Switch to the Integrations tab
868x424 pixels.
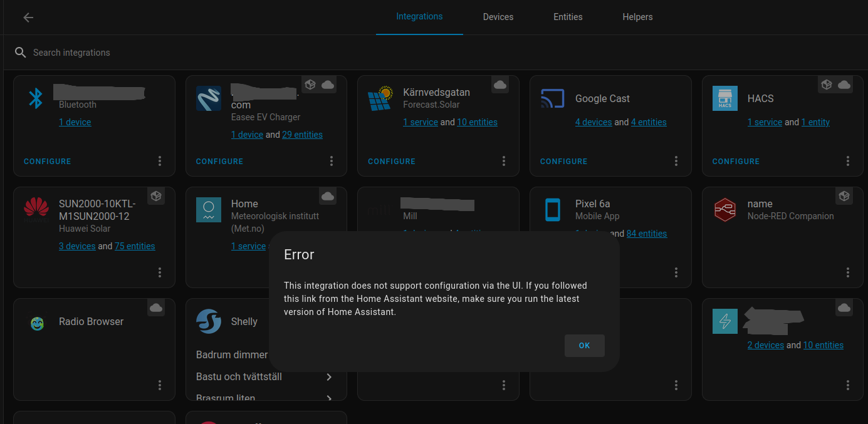click(419, 17)
